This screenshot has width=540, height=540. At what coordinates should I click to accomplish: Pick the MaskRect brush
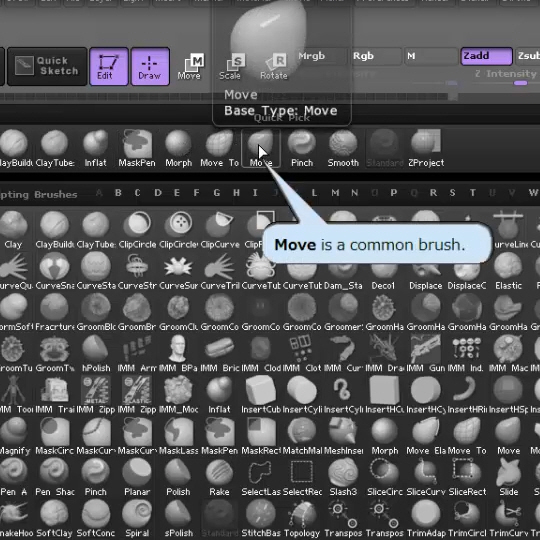(261, 437)
